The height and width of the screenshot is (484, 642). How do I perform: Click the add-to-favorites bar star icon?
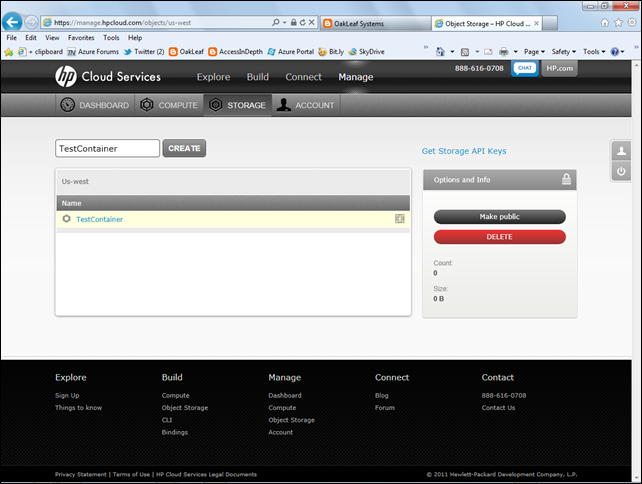click(9, 52)
